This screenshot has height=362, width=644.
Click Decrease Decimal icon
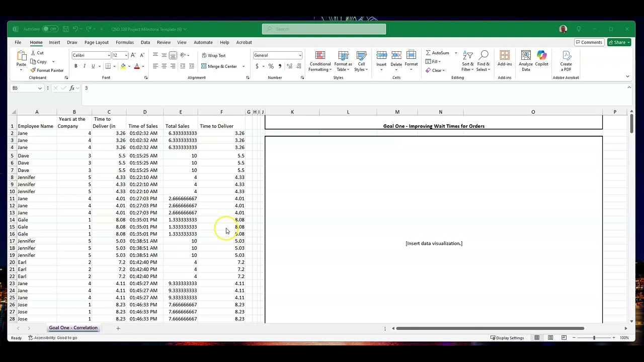(298, 66)
